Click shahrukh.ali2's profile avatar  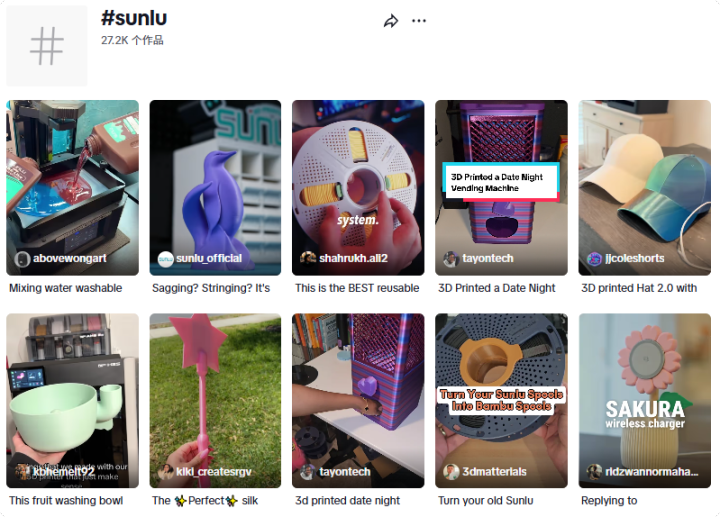click(x=308, y=258)
